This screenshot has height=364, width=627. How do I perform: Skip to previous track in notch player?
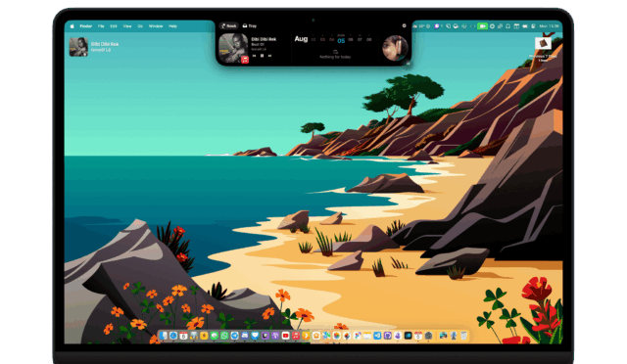pos(254,56)
